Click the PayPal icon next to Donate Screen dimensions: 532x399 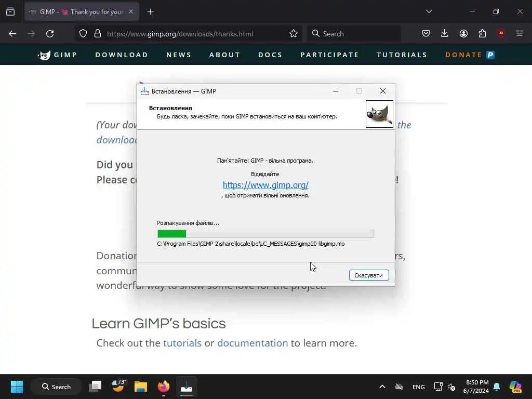click(490, 55)
